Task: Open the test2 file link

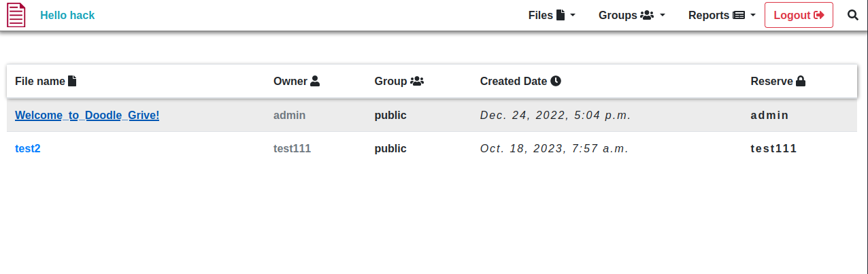Action: [28, 148]
